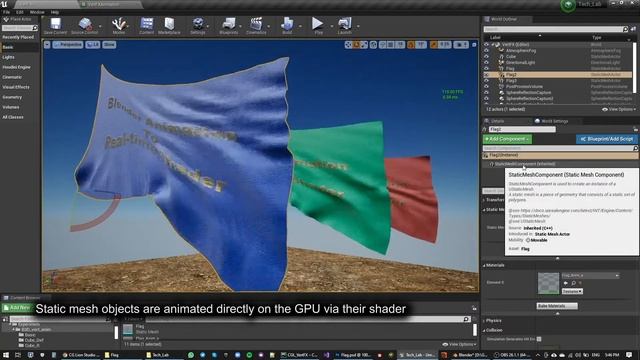Image resolution: width=640 pixels, height=360 pixels.
Task: Select the Visual Effects category
Action: [16, 87]
